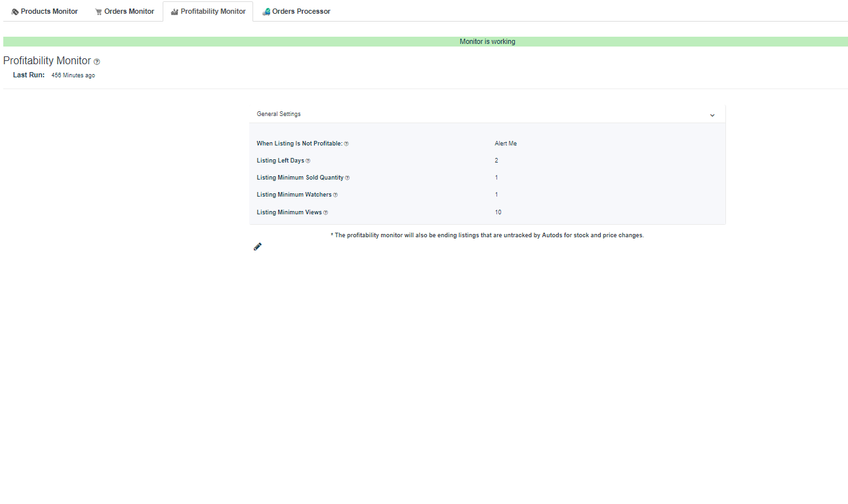Click the 'Last Run:' label
The width and height of the screenshot is (848, 504).
pyautogui.click(x=29, y=75)
